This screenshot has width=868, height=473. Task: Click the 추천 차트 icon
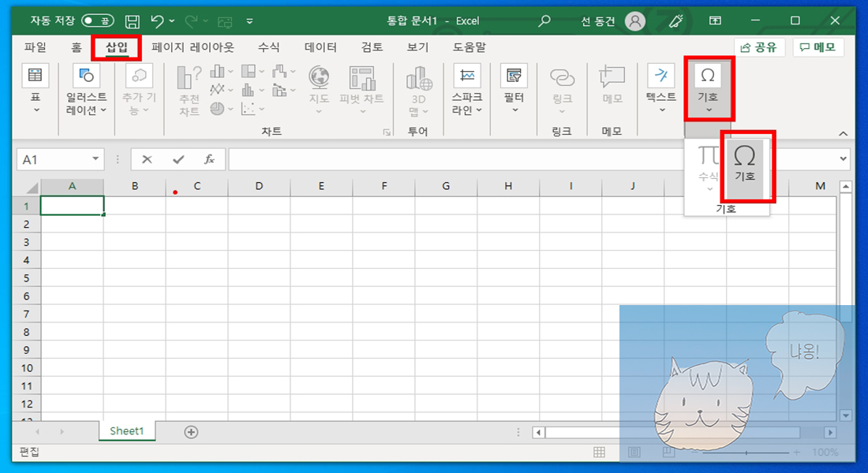tap(189, 90)
